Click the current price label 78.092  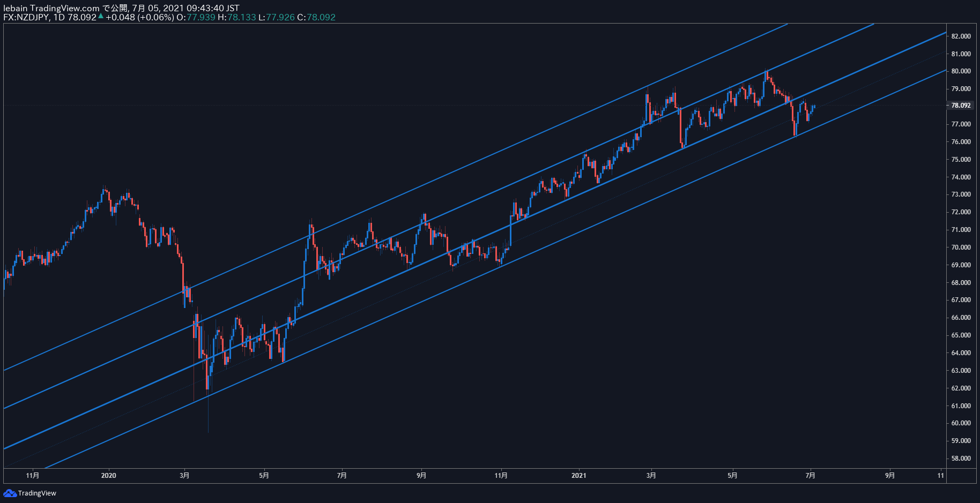961,106
